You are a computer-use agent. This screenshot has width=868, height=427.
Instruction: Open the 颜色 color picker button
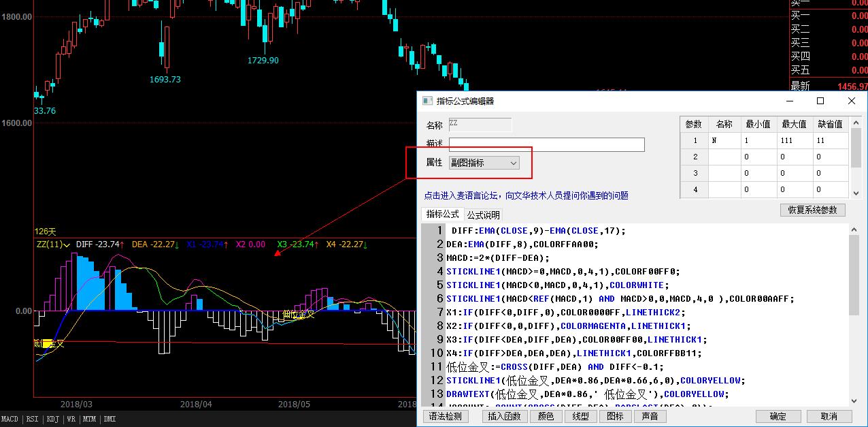[546, 416]
